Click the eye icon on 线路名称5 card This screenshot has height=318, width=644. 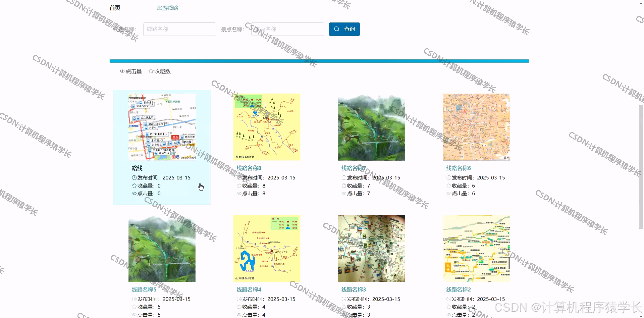coord(134,315)
